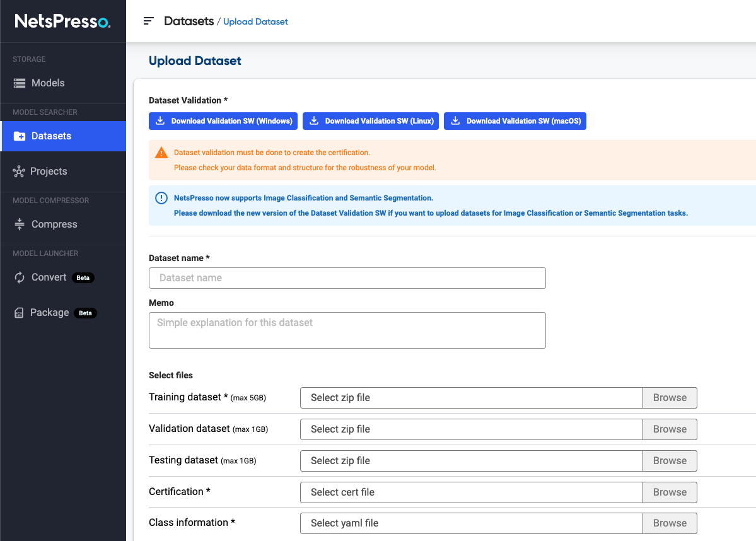756x541 pixels.
Task: Click the NetsPresso logo
Action: [x=62, y=21]
